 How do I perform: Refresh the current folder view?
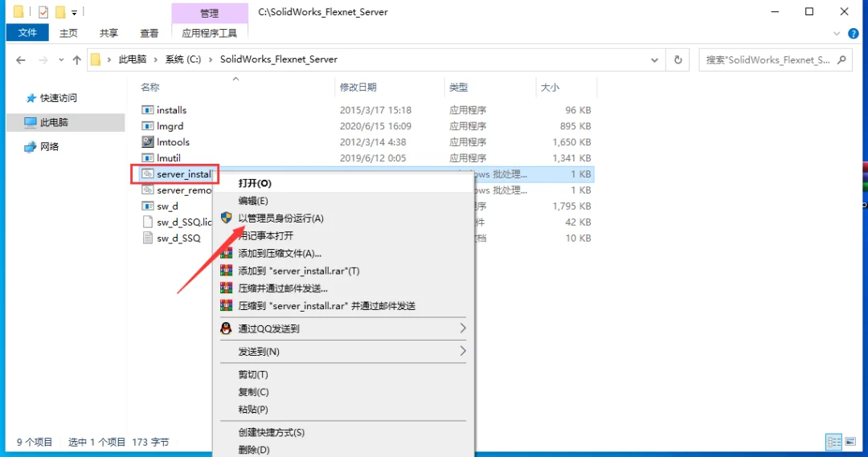click(x=678, y=59)
